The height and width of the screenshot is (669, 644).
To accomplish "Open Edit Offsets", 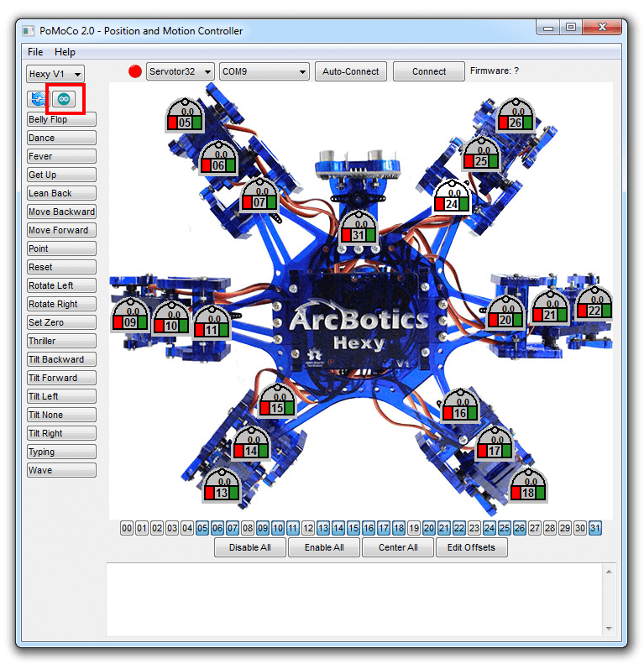I will (472, 547).
